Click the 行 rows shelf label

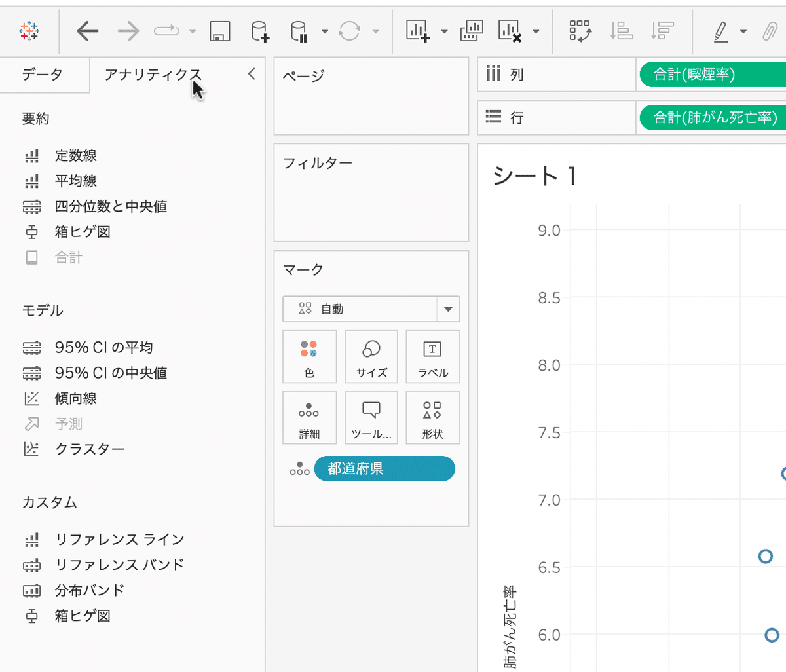[517, 117]
